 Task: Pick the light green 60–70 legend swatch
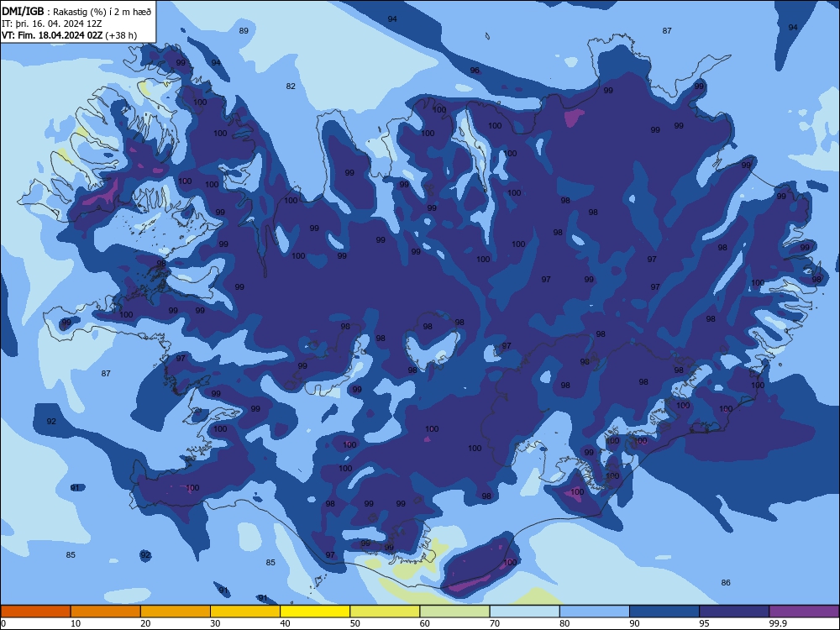[x=454, y=612]
